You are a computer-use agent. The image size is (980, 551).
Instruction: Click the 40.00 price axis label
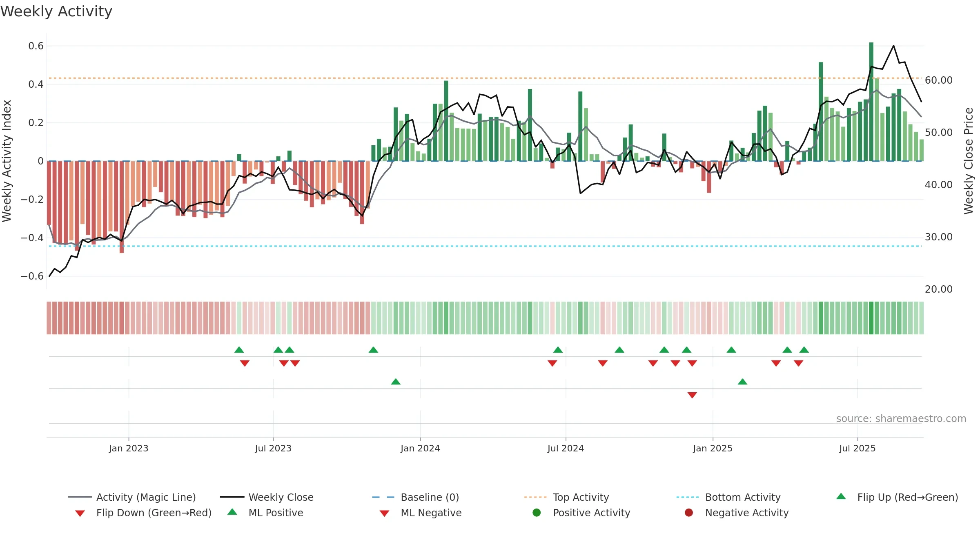[939, 184]
